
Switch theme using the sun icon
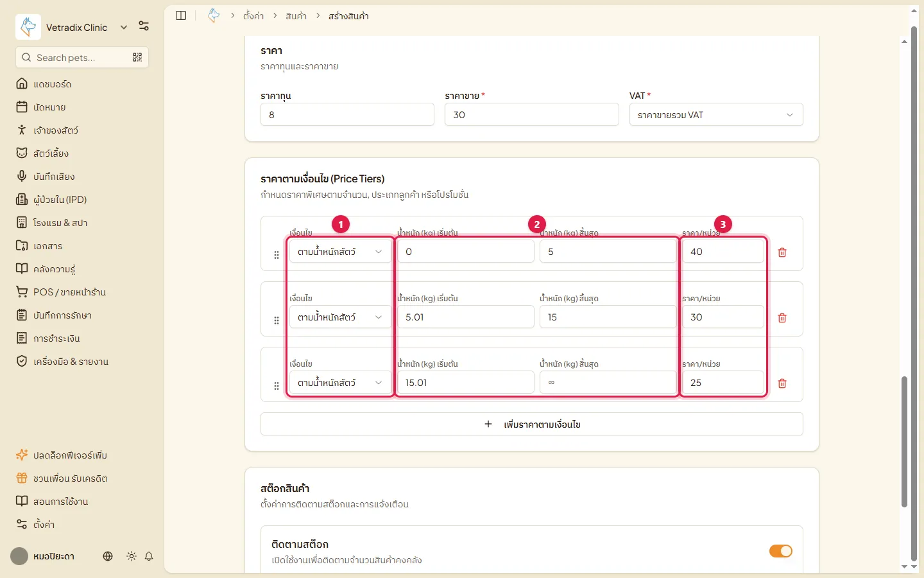click(x=132, y=556)
